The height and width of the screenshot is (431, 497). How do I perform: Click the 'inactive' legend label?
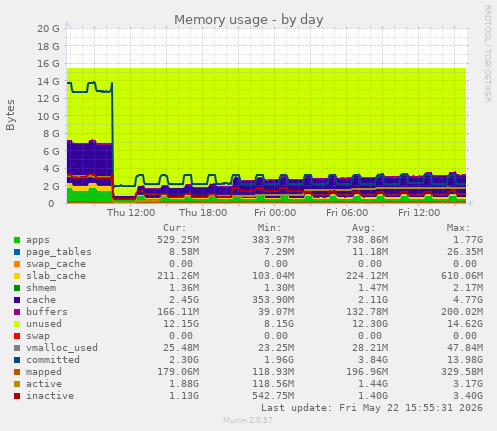click(x=50, y=396)
